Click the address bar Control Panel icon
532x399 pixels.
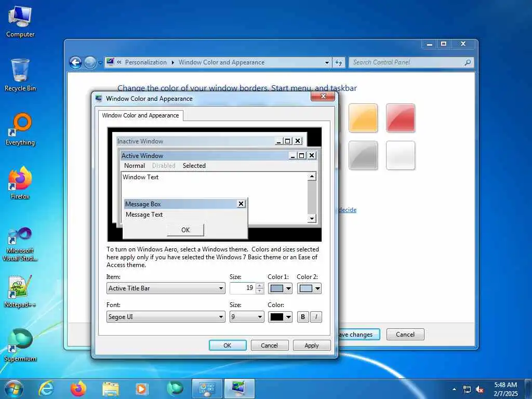110,62
